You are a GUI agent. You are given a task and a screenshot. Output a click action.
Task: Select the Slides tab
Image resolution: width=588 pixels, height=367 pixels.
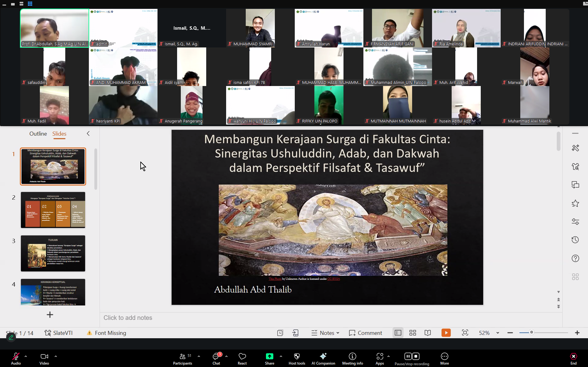pos(59,134)
